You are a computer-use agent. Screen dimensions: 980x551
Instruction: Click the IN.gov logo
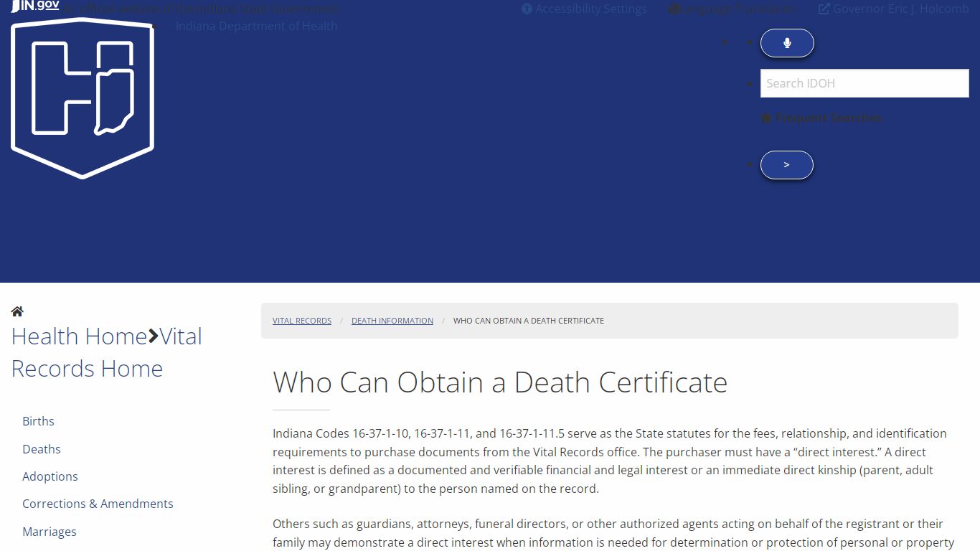(x=35, y=6)
